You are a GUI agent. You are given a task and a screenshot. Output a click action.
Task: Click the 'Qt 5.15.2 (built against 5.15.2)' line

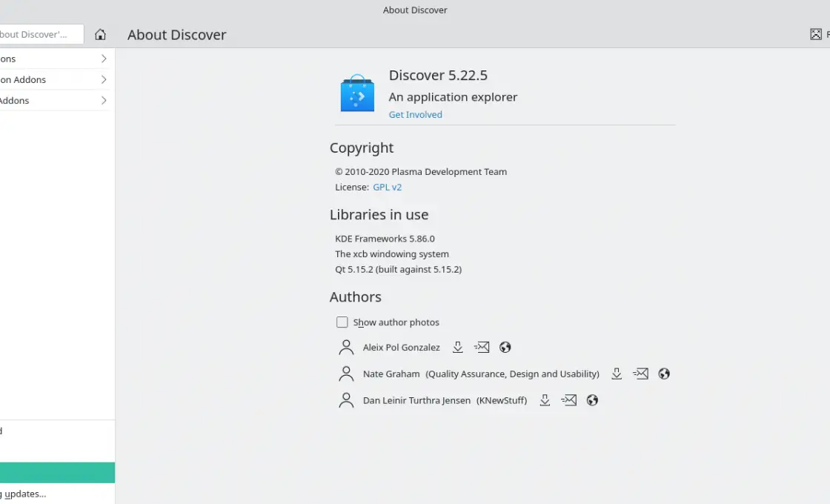398,270
